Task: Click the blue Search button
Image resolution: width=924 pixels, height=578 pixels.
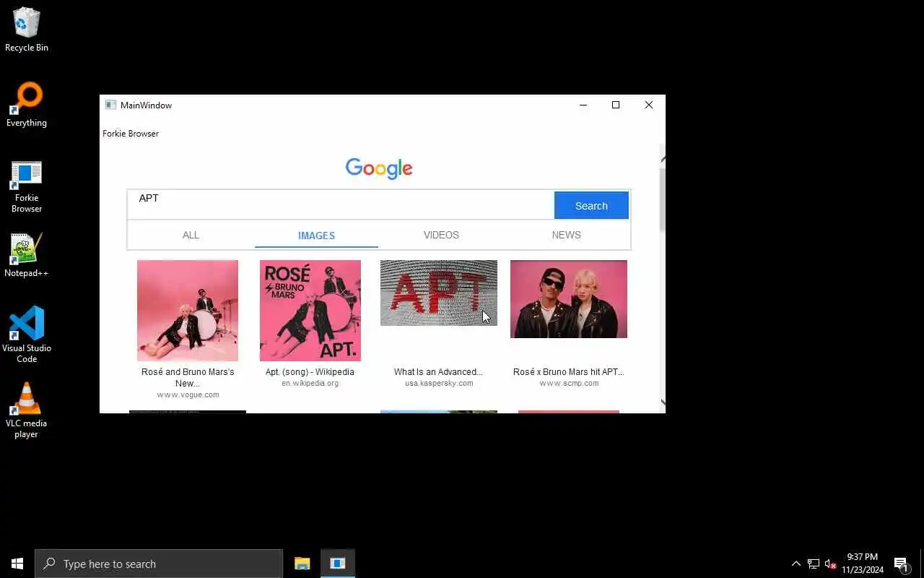Action: coord(591,205)
